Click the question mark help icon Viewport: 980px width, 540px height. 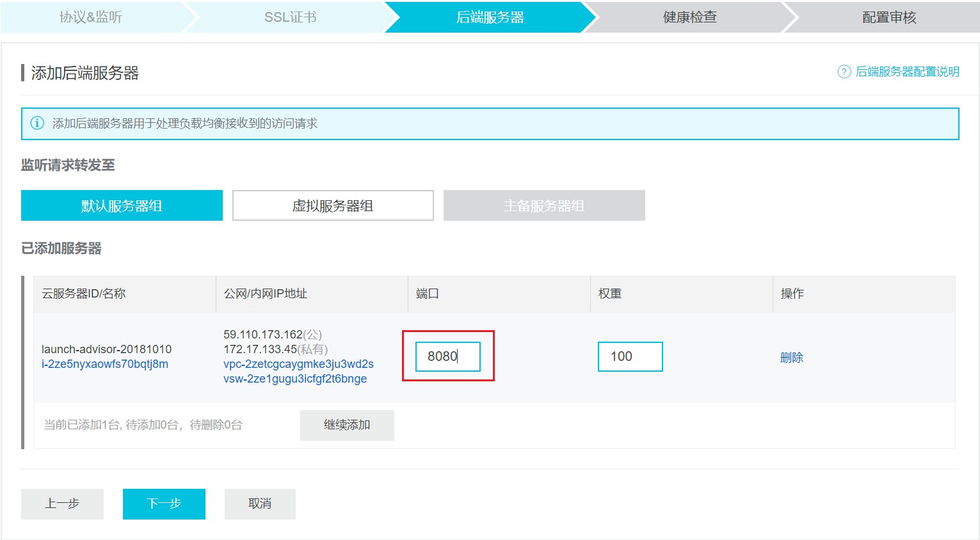pyautogui.click(x=844, y=72)
